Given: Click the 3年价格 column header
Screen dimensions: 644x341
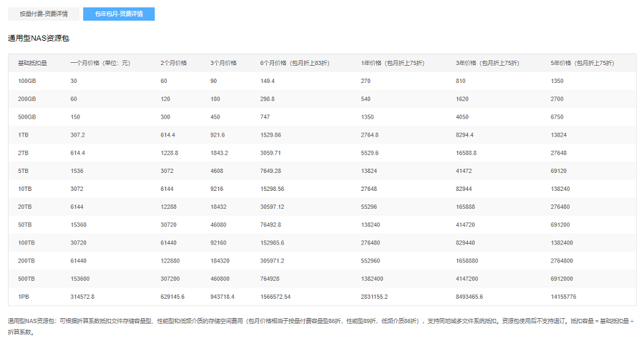Looking at the screenshot, I should tap(487, 63).
